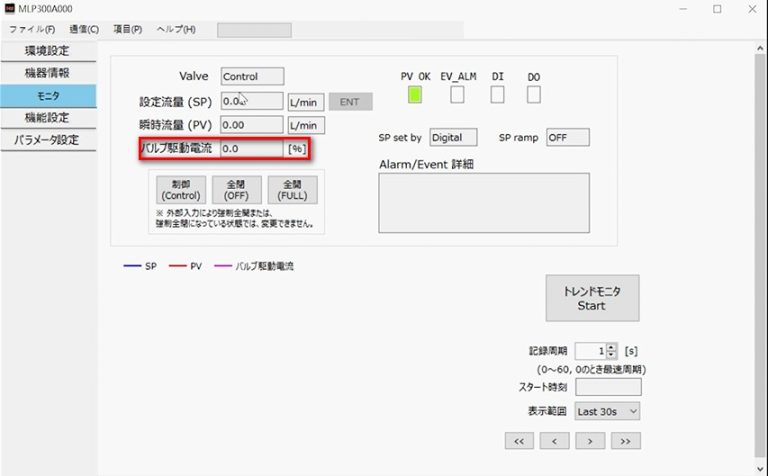Select the パラメータ設定 sidebar tab
Screen dimensions: 768x476
pos(48,140)
